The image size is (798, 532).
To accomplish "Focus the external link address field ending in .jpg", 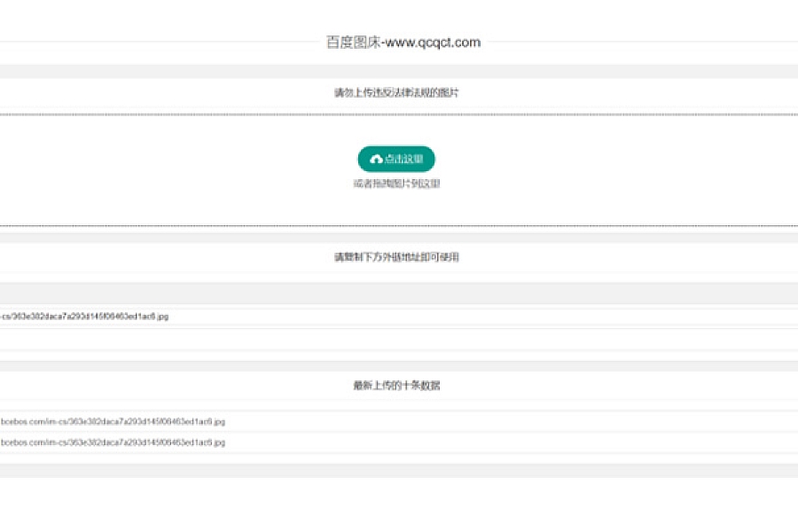I will tap(399, 317).
